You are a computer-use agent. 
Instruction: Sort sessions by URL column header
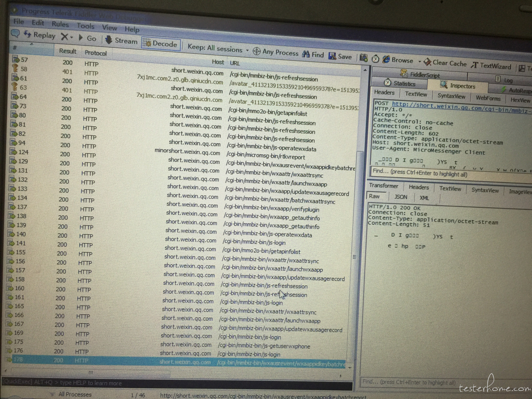coord(235,63)
